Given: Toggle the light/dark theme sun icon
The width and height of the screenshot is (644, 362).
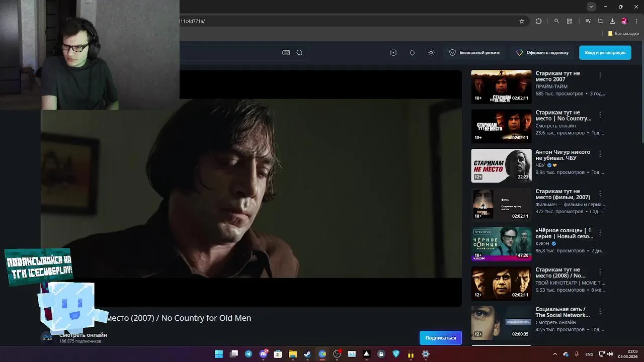Looking at the screenshot, I should (431, 53).
